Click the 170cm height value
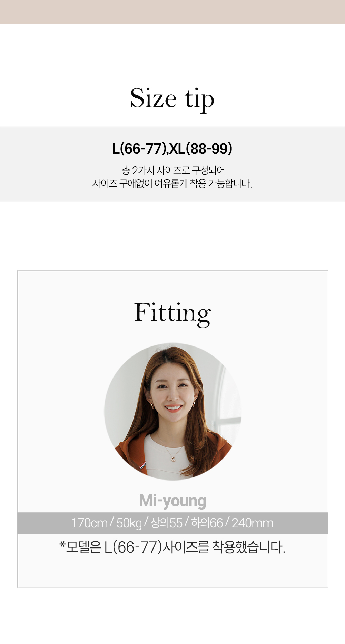 coord(89,523)
